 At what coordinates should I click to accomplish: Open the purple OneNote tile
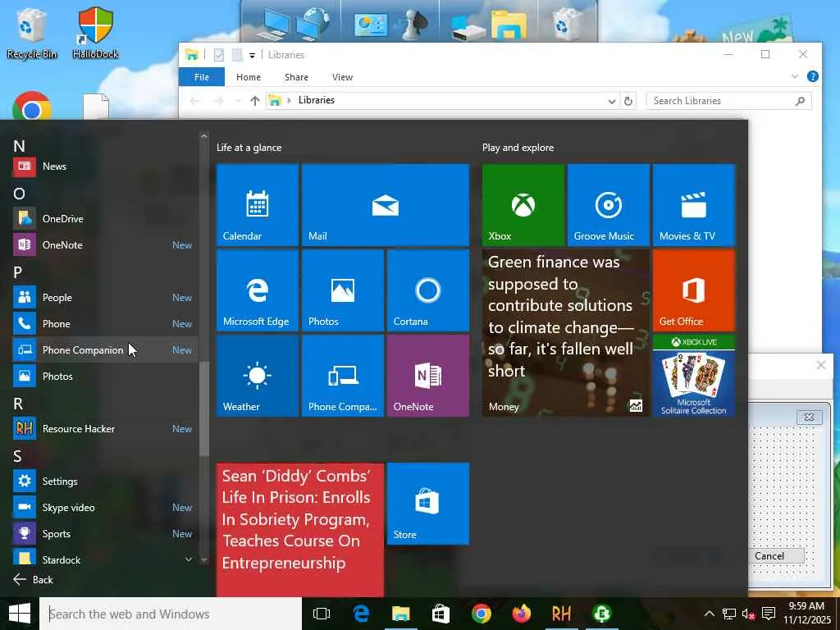coord(428,376)
